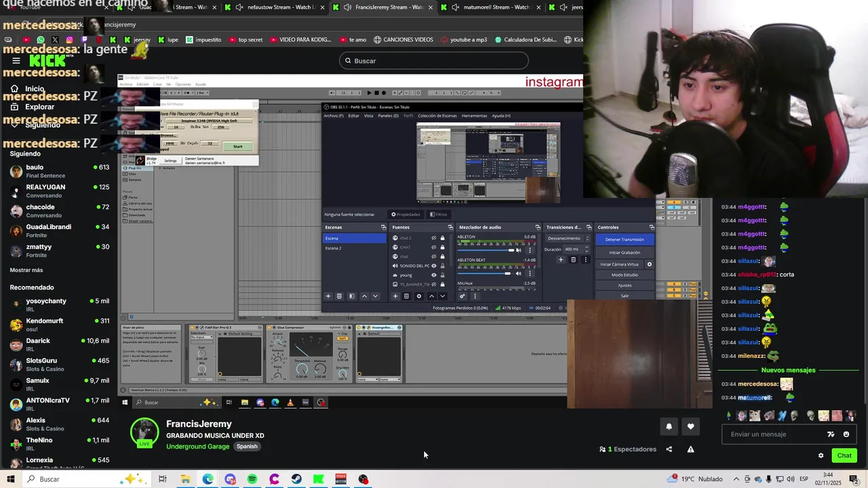
Task: Open the OBS icon in Windows taskbar
Action: coord(363,479)
